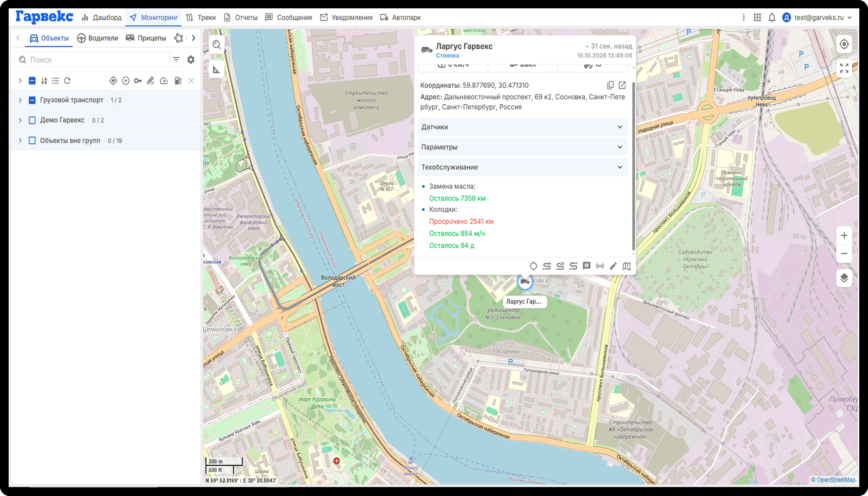The width and height of the screenshot is (868, 496).
Task: Open objects list settings gear
Action: click(191, 60)
